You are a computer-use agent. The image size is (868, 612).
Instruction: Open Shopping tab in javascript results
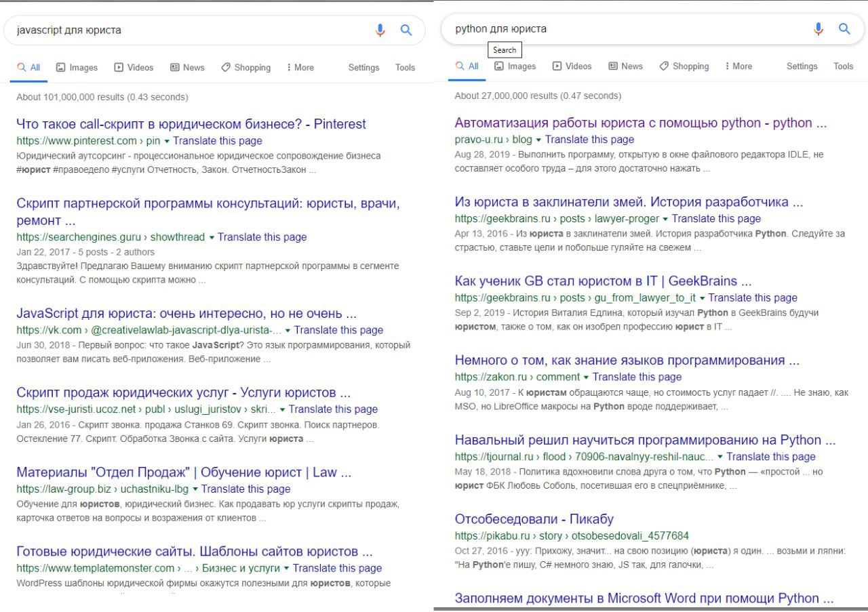245,67
